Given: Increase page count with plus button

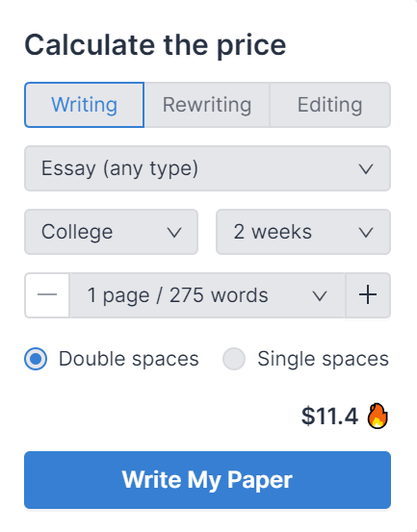Looking at the screenshot, I should [368, 295].
